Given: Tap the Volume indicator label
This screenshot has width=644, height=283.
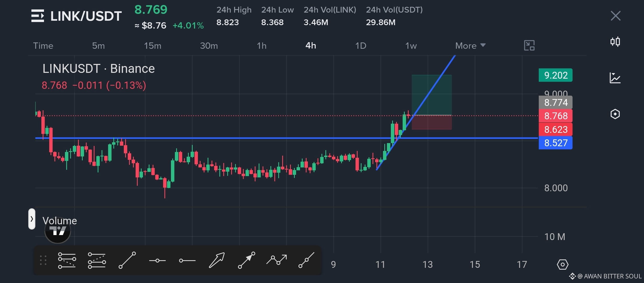Looking at the screenshot, I should click(x=60, y=221).
